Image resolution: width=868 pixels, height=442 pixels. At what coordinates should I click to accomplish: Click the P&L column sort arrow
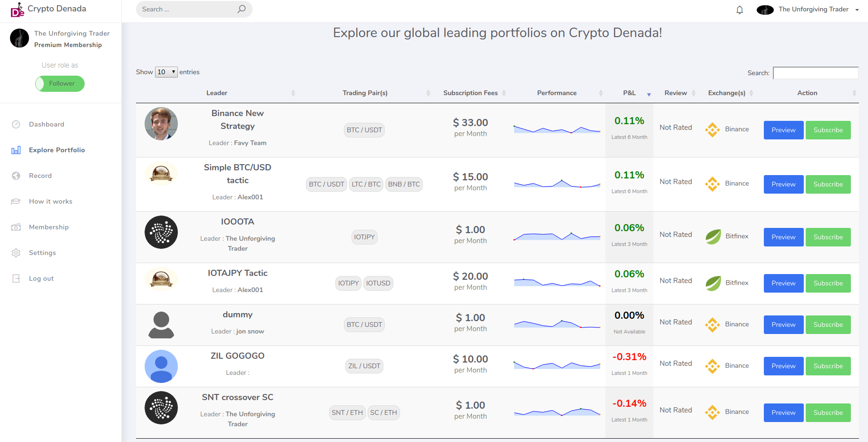click(648, 95)
